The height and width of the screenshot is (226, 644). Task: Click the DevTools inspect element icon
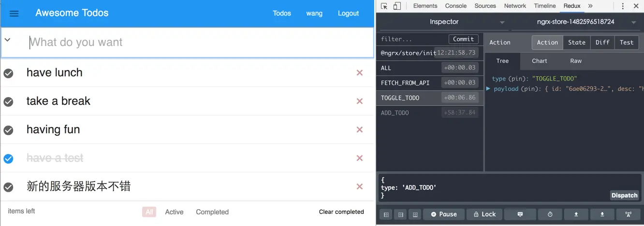coord(384,6)
